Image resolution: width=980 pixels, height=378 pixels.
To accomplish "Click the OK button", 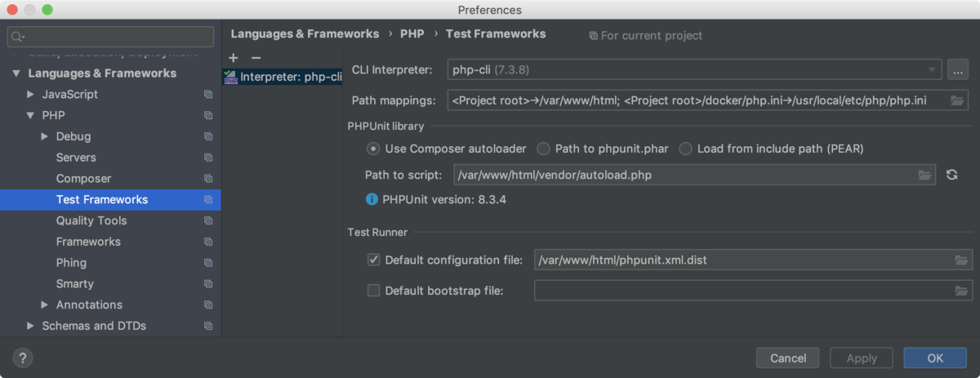I will pos(935,358).
